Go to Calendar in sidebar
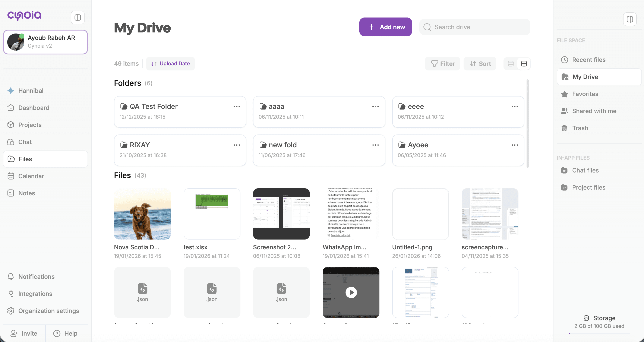 tap(31, 176)
